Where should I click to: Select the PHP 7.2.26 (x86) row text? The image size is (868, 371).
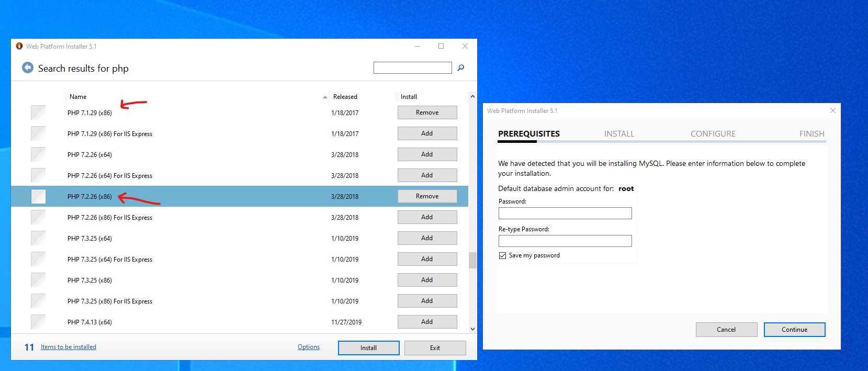(x=89, y=197)
